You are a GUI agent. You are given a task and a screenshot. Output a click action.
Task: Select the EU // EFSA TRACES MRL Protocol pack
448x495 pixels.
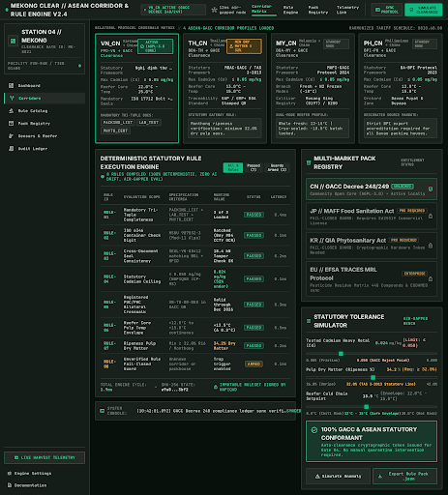pyautogui.click(x=372, y=278)
